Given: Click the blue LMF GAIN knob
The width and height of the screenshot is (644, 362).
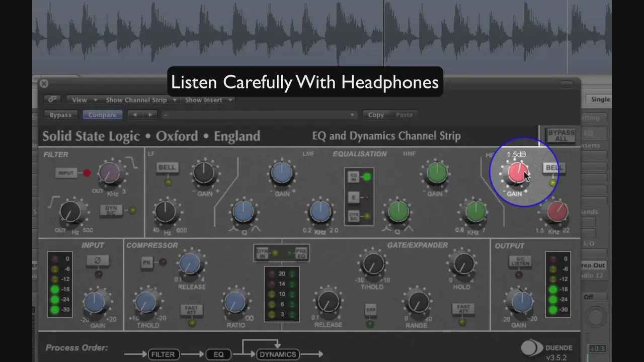Looking at the screenshot, I should click(282, 173).
